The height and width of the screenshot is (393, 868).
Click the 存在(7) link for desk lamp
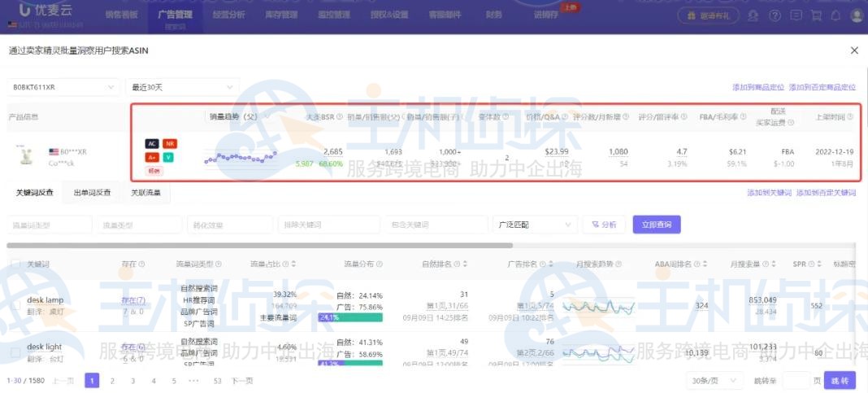pyautogui.click(x=133, y=300)
